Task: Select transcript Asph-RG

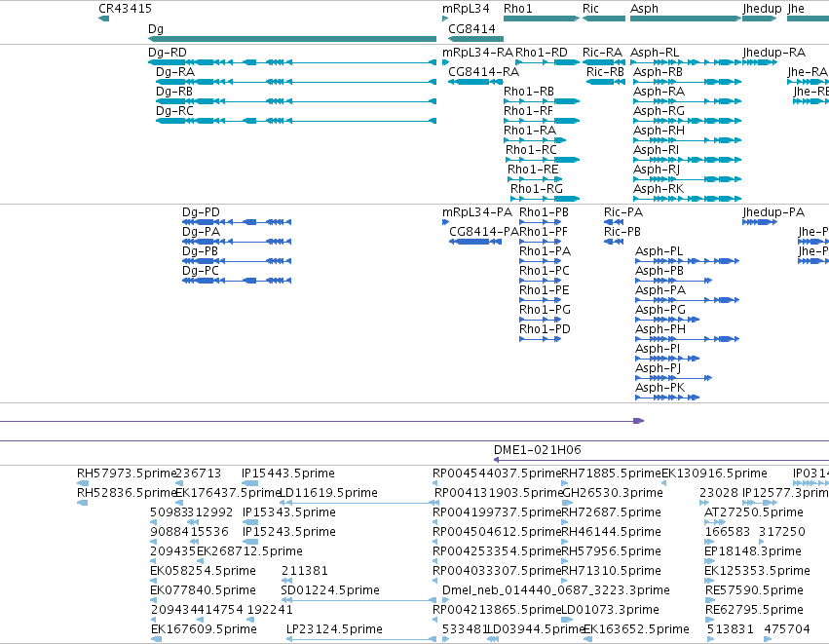Action: point(688,121)
